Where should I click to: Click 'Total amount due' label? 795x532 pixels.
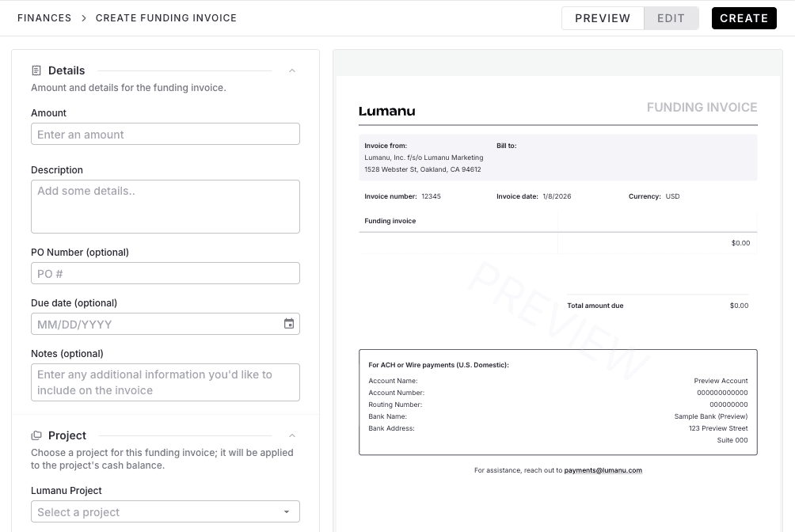click(x=595, y=306)
